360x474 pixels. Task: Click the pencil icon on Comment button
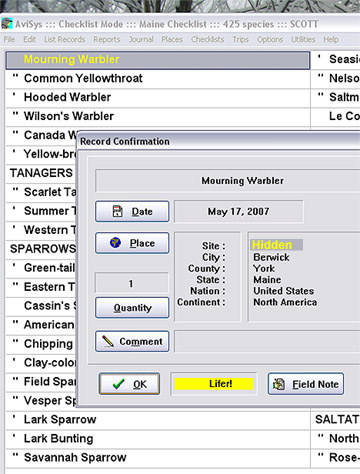pyautogui.click(x=108, y=341)
